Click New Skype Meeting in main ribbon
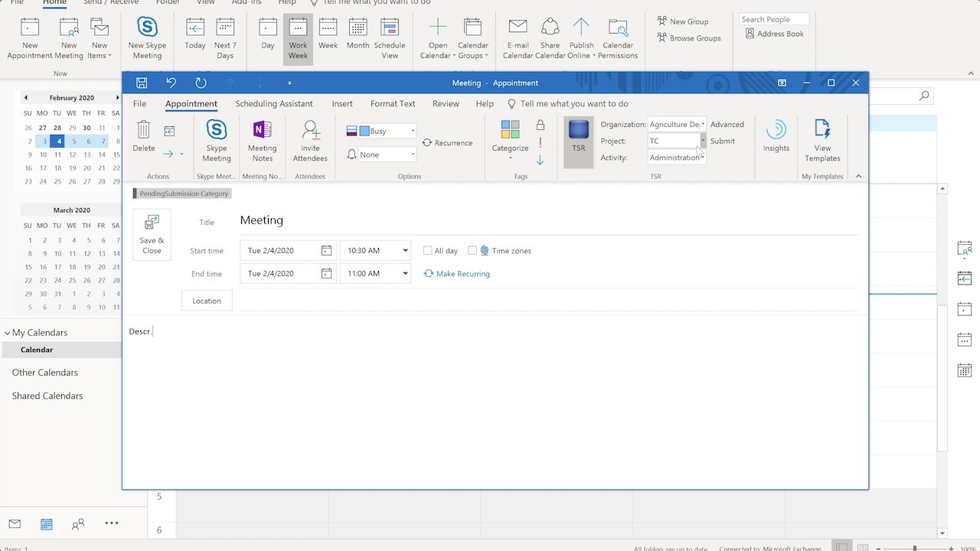This screenshot has height=551, width=980. pos(147,38)
